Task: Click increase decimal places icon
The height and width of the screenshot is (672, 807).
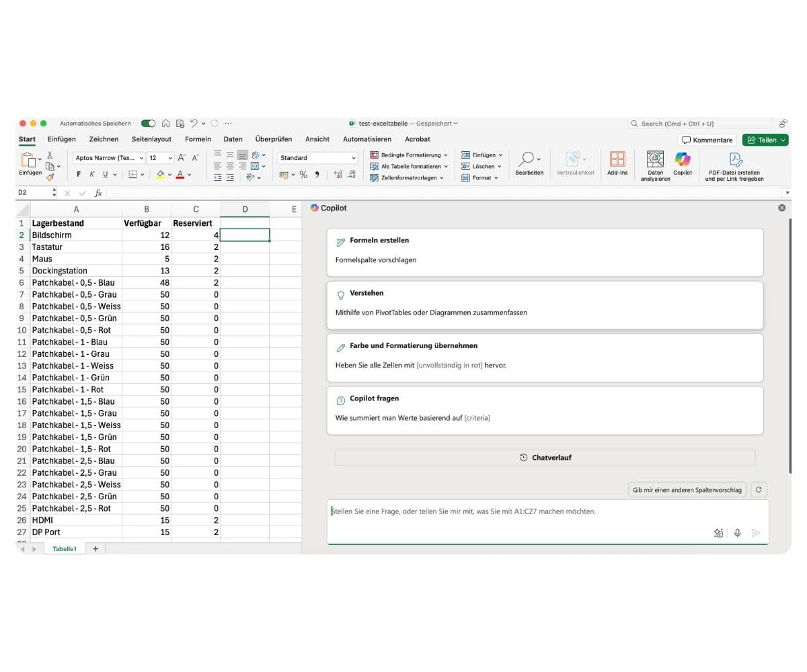Action: coord(338,175)
